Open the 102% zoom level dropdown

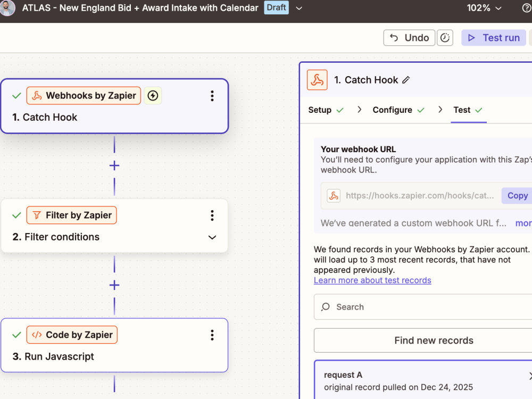[484, 8]
